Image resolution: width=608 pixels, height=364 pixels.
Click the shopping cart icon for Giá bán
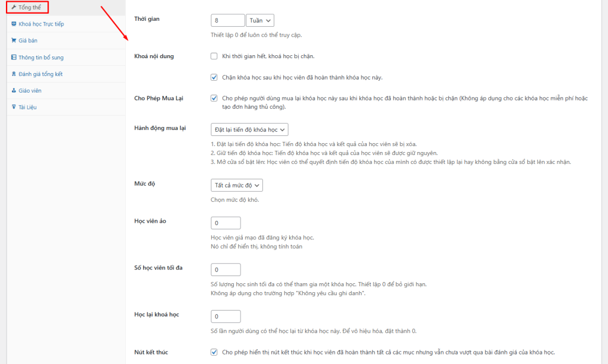(14, 40)
